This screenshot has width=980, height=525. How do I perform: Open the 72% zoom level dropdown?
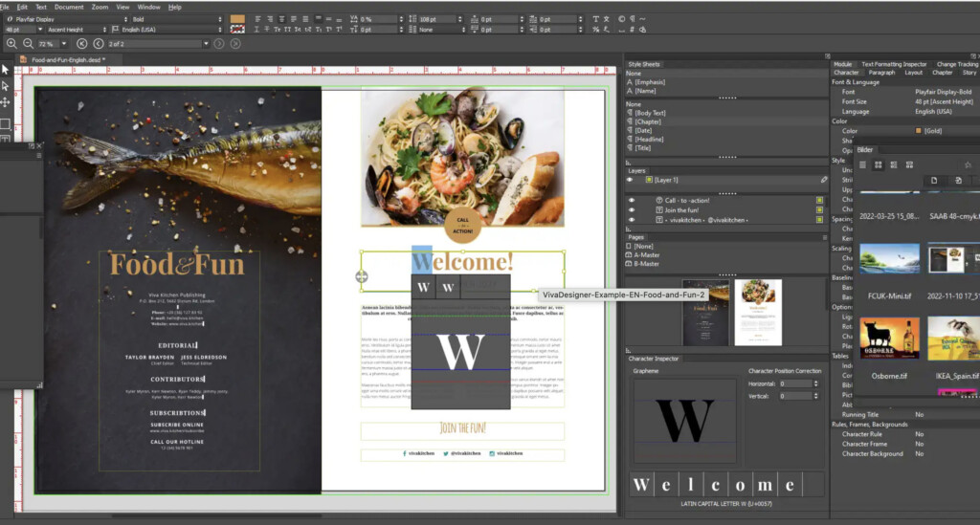[63, 44]
